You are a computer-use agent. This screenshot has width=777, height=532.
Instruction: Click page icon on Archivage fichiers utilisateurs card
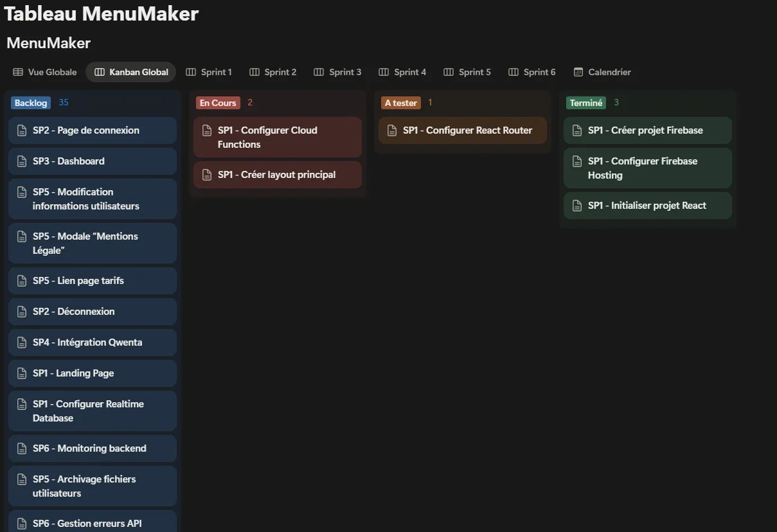coord(22,479)
